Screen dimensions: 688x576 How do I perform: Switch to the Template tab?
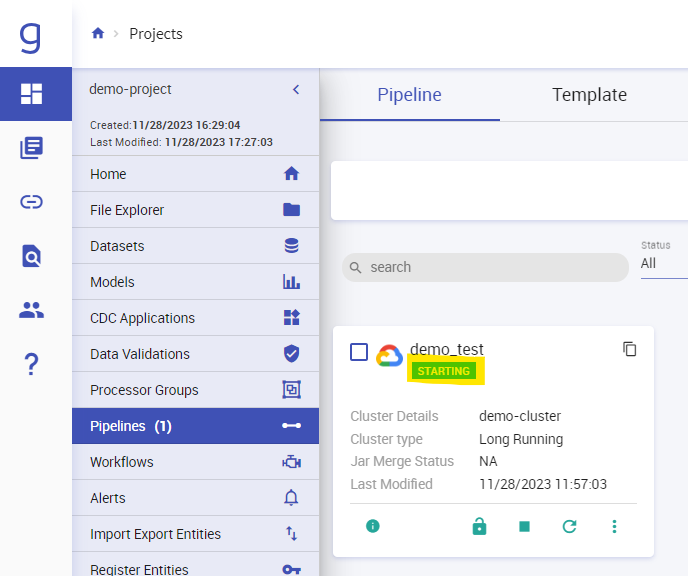pos(589,95)
